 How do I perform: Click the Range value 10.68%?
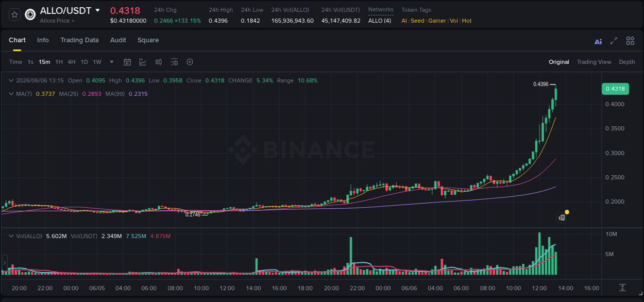pyautogui.click(x=308, y=80)
